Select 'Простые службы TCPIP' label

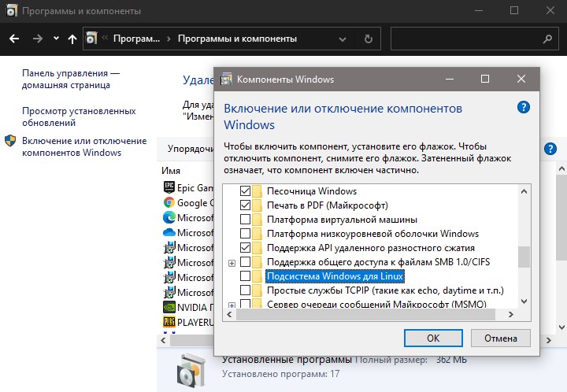point(385,290)
